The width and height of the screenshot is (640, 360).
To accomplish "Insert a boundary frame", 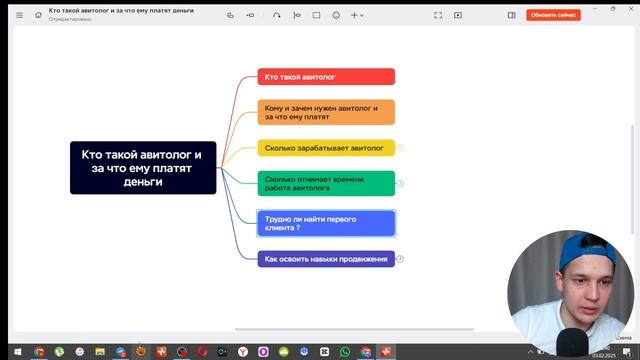I will click(x=316, y=15).
